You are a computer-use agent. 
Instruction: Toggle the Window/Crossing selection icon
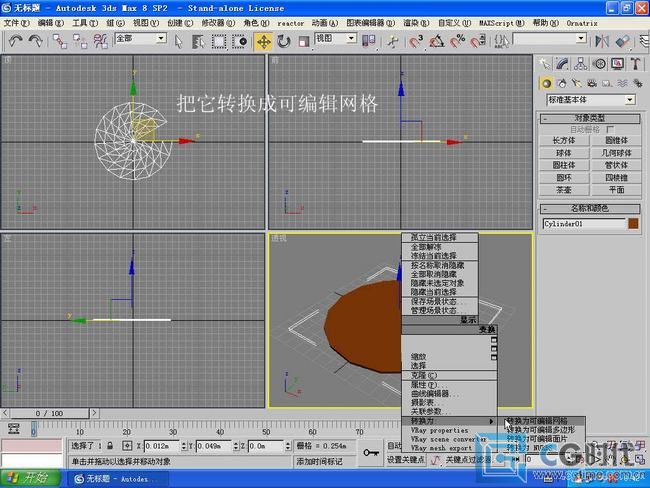click(240, 41)
